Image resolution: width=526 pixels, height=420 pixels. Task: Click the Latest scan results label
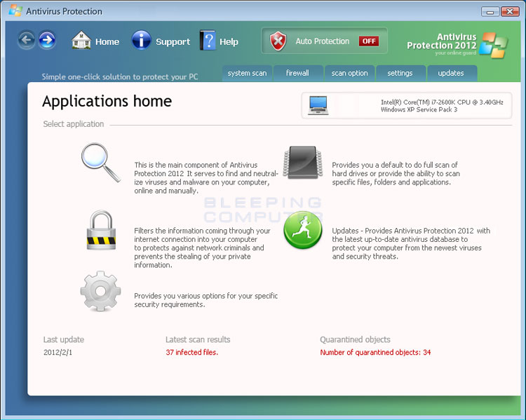click(x=198, y=339)
